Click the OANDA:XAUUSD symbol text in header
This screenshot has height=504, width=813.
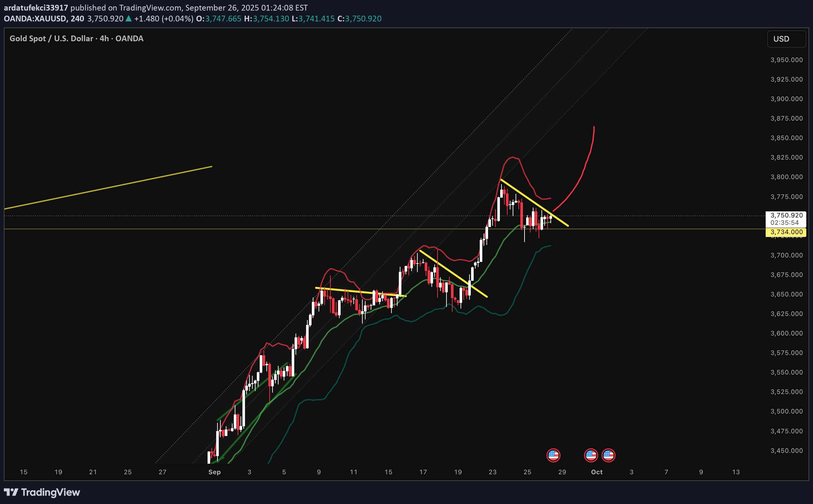pyautogui.click(x=35, y=19)
